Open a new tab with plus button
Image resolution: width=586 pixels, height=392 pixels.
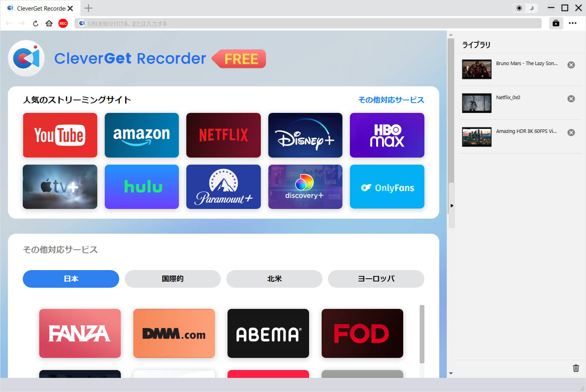[x=89, y=8]
